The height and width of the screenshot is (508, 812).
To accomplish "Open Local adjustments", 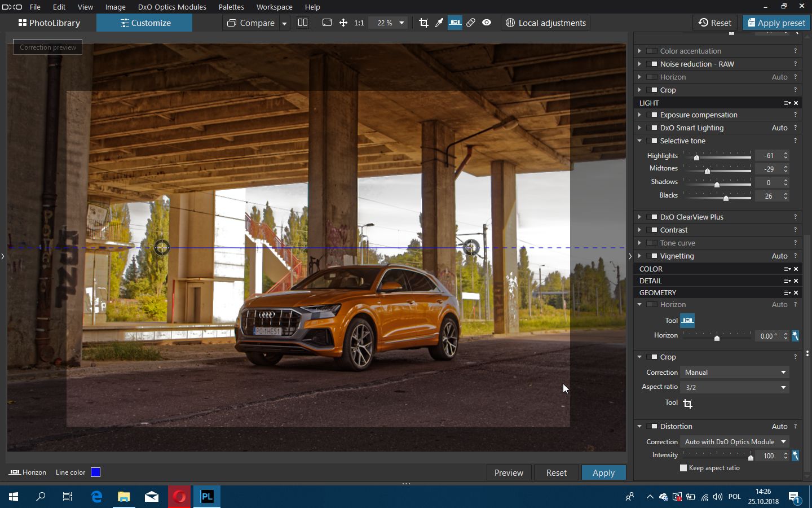I will pyautogui.click(x=546, y=23).
